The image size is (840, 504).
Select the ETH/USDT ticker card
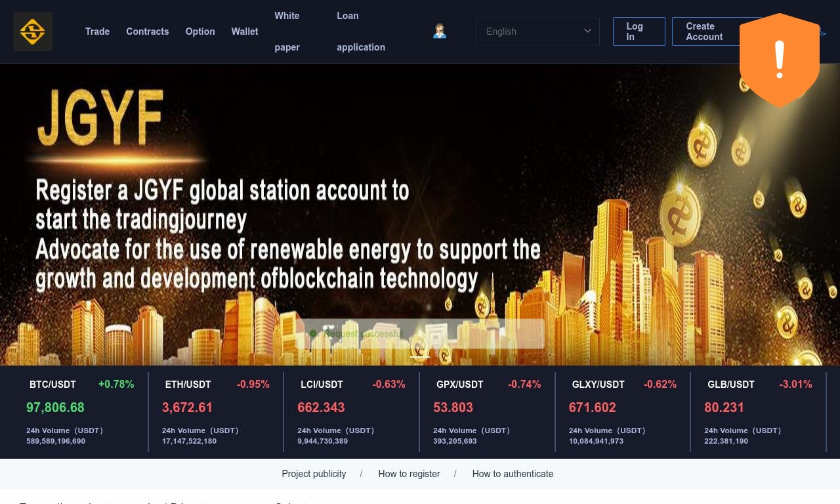point(217,412)
